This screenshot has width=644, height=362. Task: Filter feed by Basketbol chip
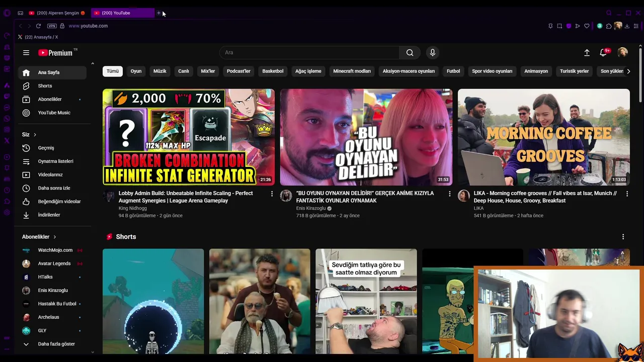pyautogui.click(x=273, y=71)
